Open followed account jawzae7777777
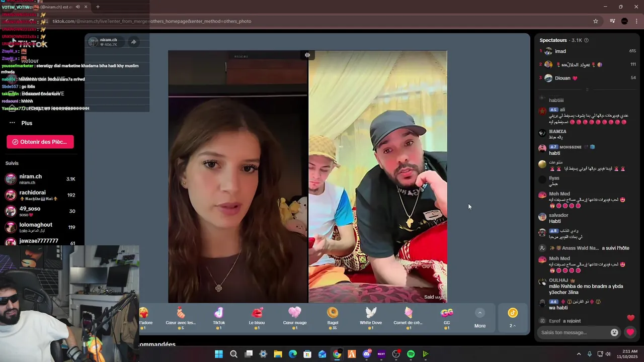The image size is (644, 362). pyautogui.click(x=40, y=242)
